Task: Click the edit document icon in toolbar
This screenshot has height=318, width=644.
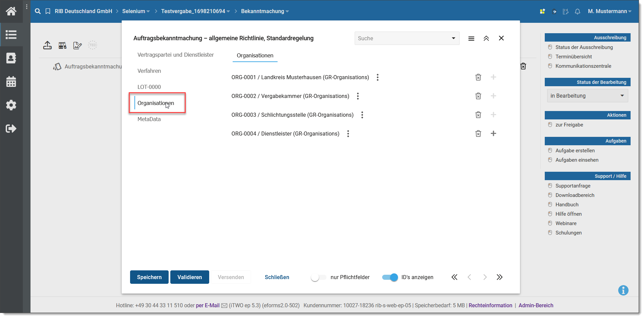Action: click(x=77, y=45)
